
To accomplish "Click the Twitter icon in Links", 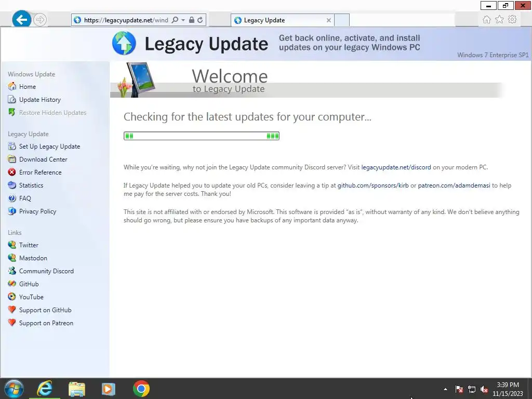I will point(12,245).
